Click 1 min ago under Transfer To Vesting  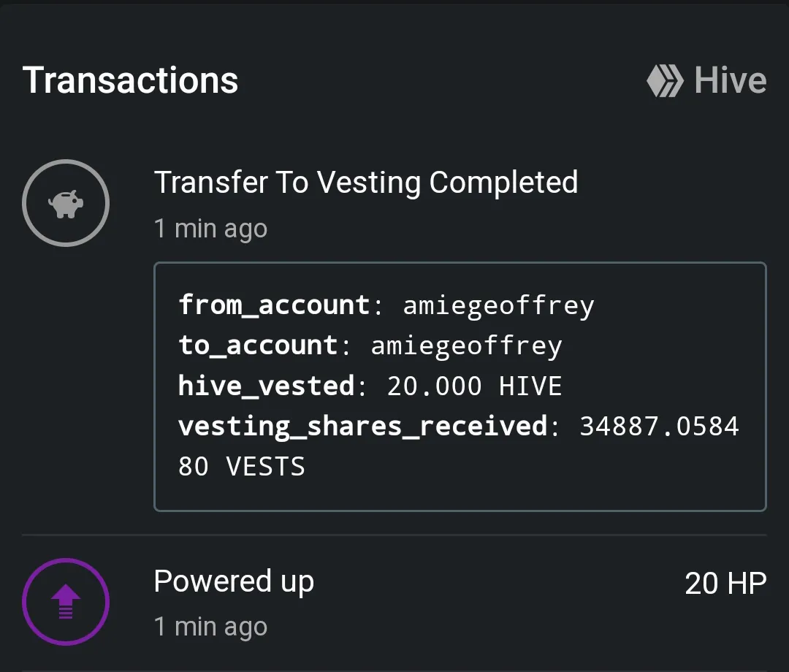pyautogui.click(x=210, y=229)
